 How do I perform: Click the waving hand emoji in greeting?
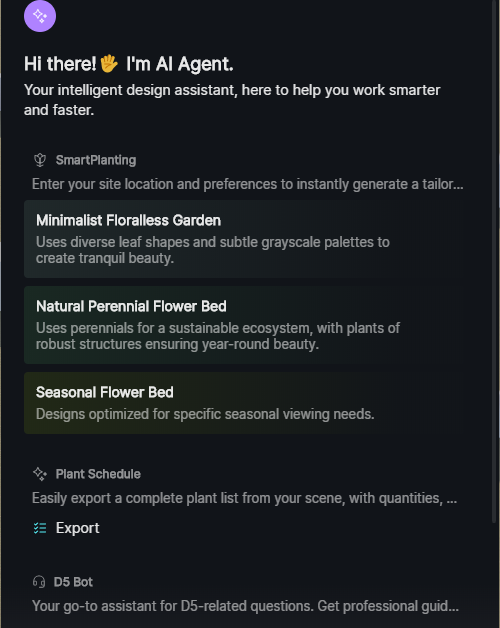[x=109, y=64]
